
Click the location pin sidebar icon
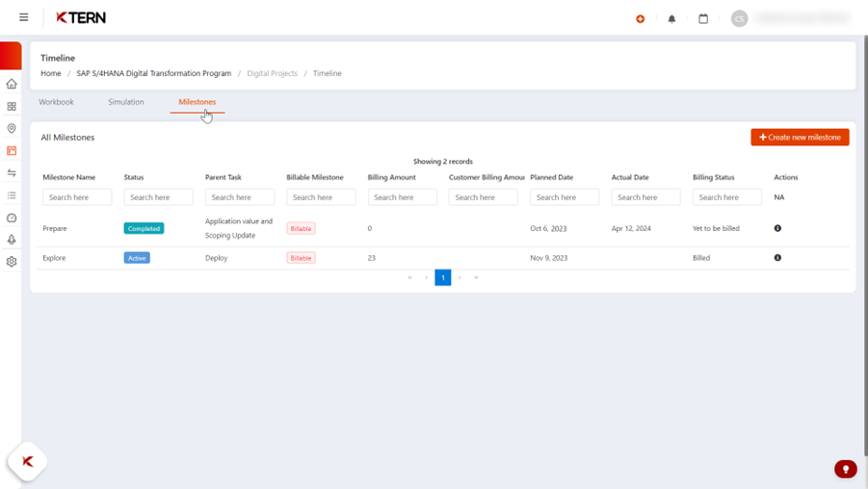tap(12, 128)
